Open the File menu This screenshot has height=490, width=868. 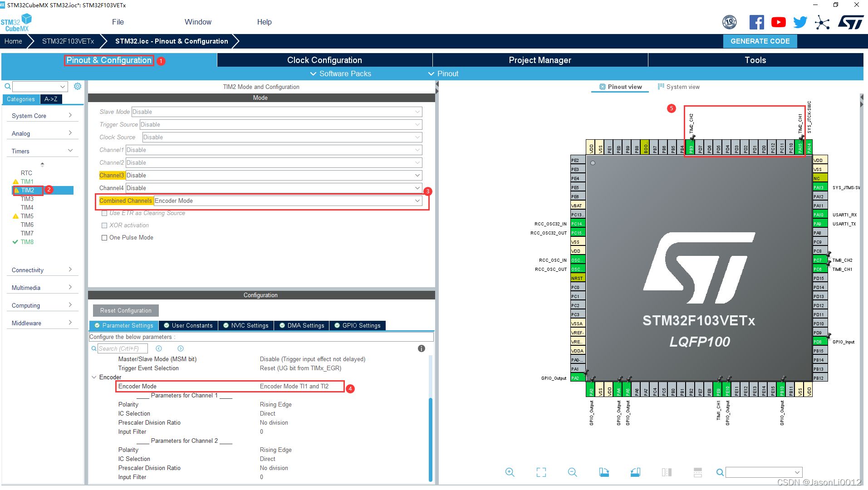click(x=118, y=22)
